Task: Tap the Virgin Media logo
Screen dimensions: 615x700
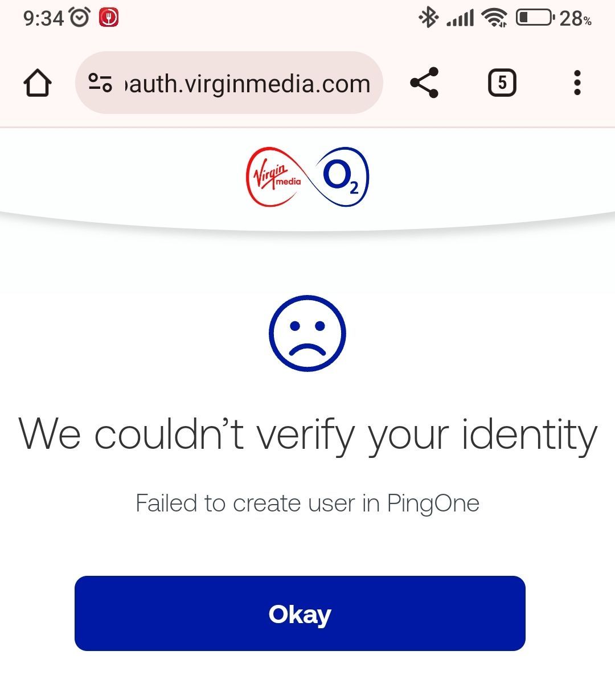Action: tap(276, 177)
